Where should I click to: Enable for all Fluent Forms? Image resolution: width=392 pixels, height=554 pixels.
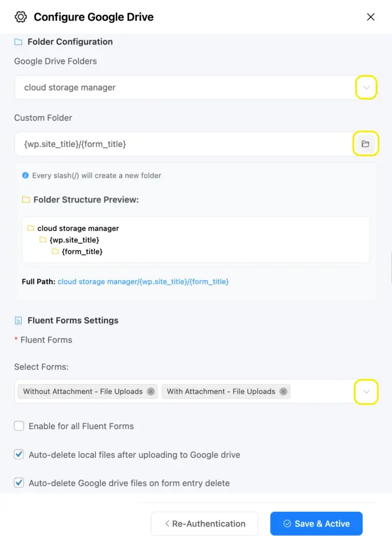click(19, 426)
